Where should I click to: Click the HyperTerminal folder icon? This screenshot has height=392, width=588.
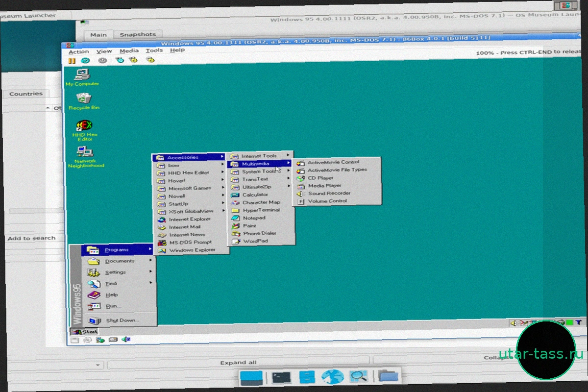point(235,210)
